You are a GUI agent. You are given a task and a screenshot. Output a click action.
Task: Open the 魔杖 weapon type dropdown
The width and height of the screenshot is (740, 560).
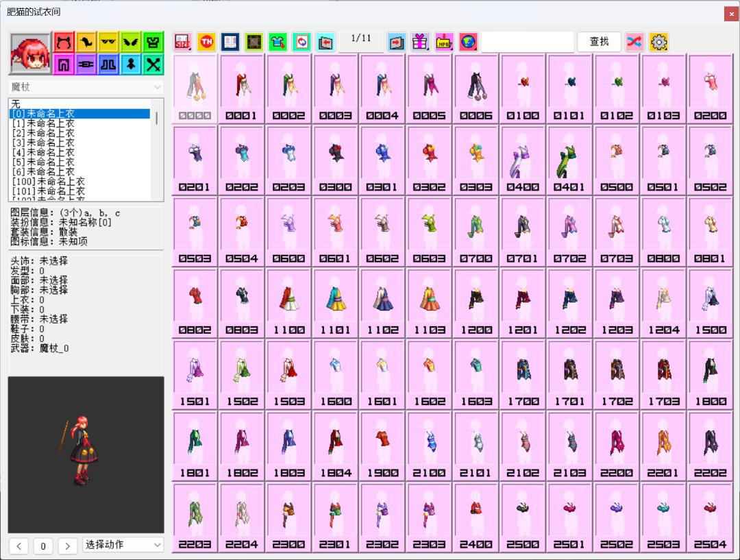coord(86,87)
